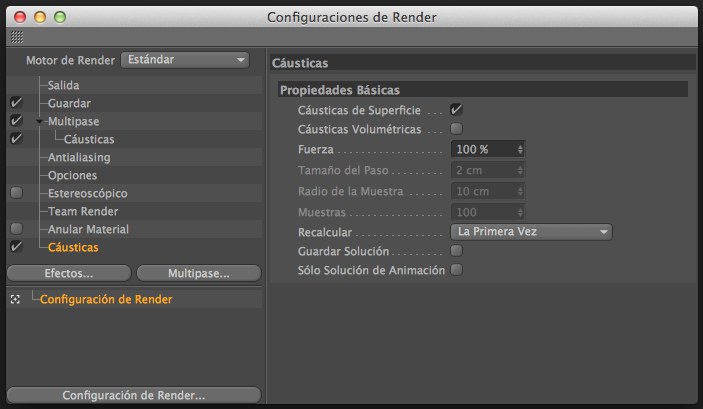Click the Configuración de Render expand icon
The image size is (703, 409).
15,299
